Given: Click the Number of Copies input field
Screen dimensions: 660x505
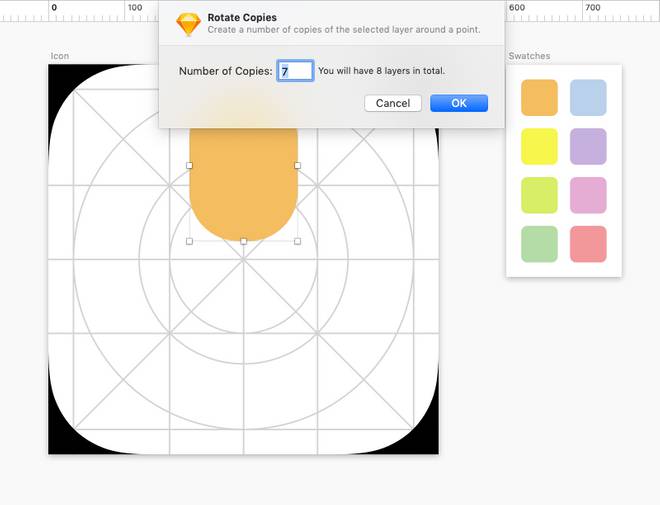Looking at the screenshot, I should point(295,71).
